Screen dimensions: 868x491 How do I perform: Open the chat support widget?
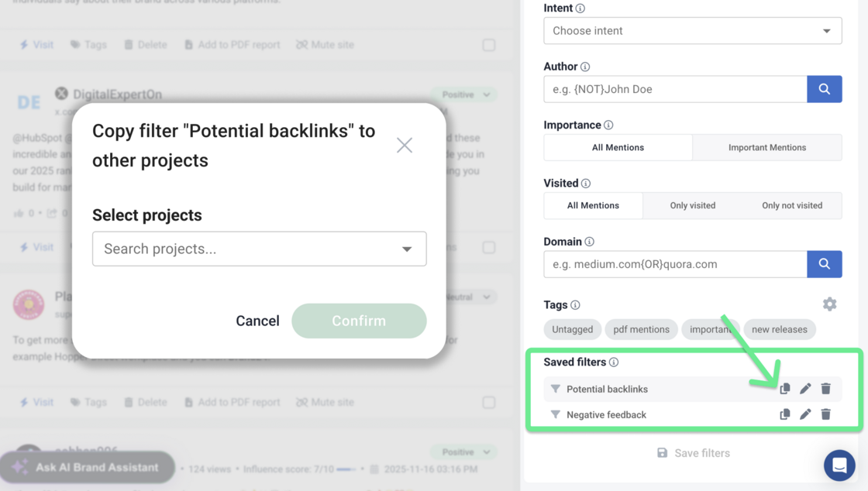(839, 465)
